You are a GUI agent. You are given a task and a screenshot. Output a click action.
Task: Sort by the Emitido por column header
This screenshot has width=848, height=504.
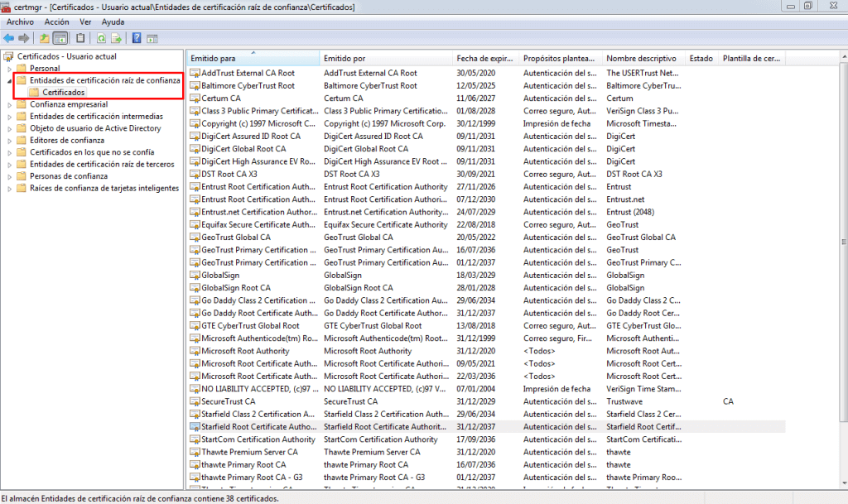(x=386, y=58)
